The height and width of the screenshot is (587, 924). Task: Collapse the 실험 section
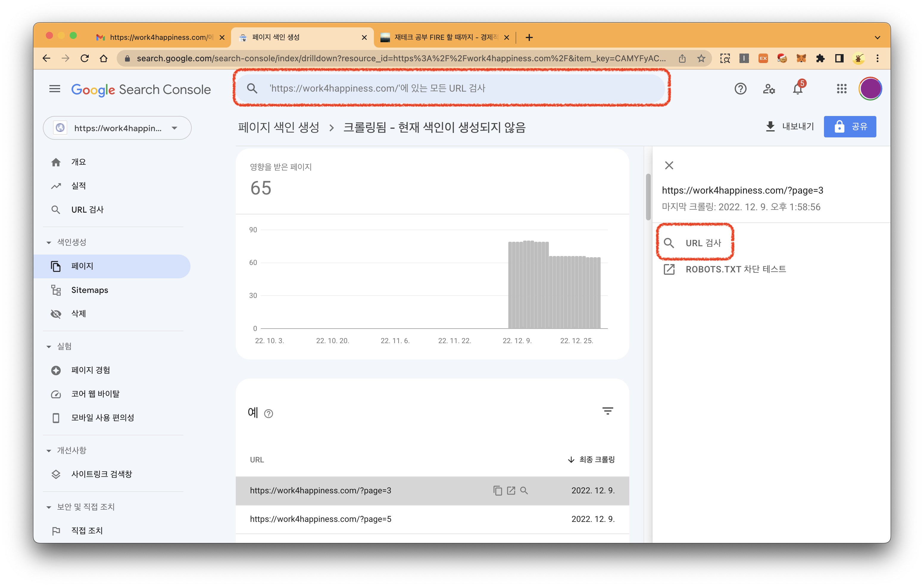(49, 346)
